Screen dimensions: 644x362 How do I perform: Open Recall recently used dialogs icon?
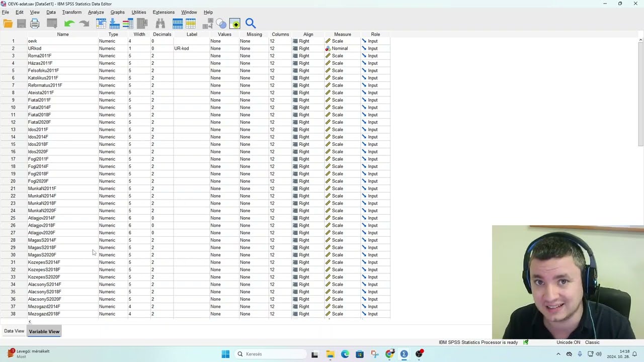52,23
